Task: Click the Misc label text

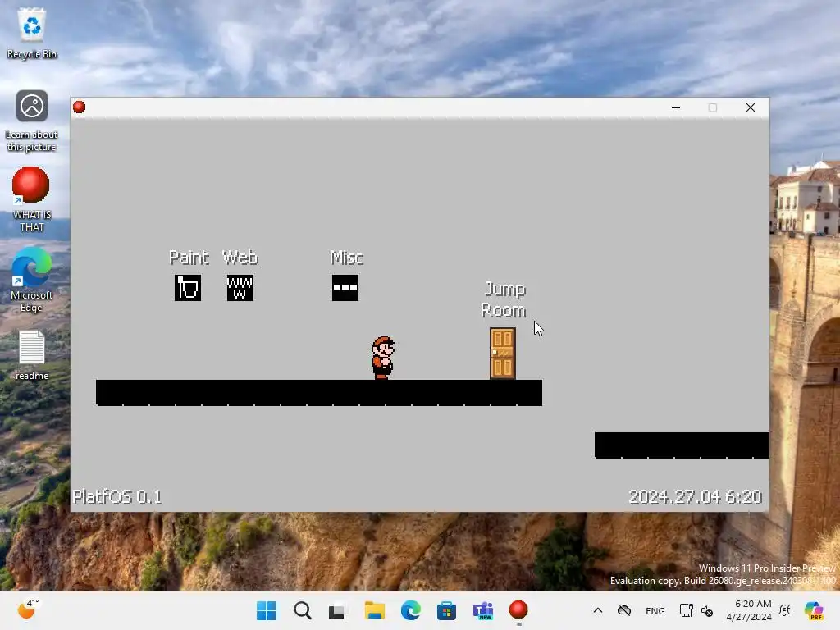Action: click(346, 258)
